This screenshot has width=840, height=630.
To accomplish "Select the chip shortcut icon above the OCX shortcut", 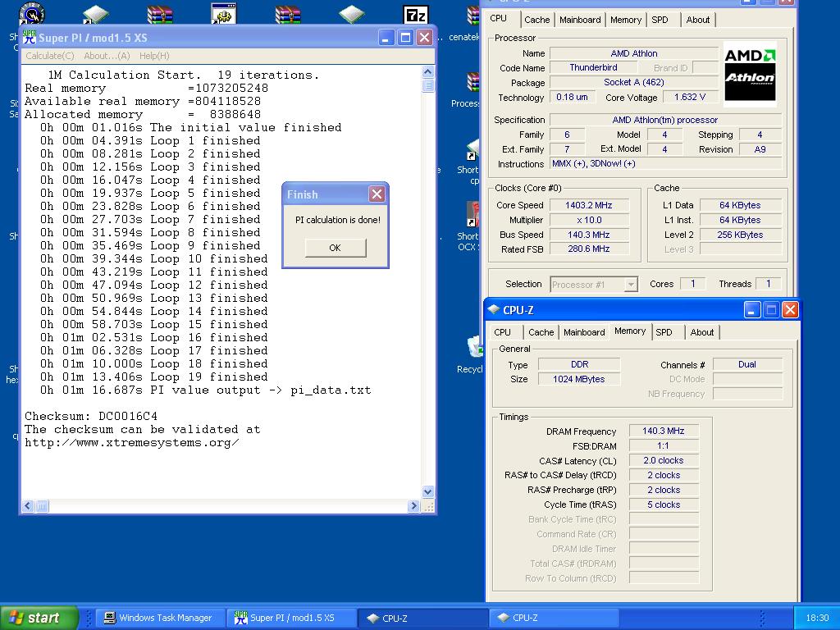I will (472, 149).
